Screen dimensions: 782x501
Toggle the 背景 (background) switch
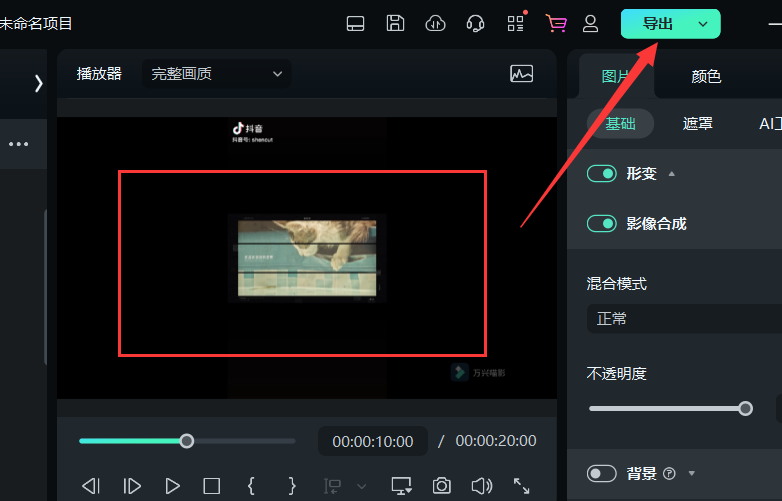(x=601, y=473)
